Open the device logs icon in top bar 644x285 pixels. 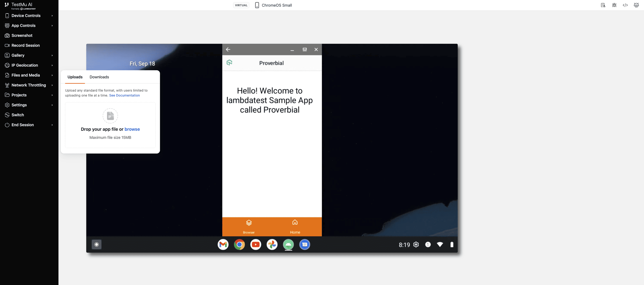[603, 5]
